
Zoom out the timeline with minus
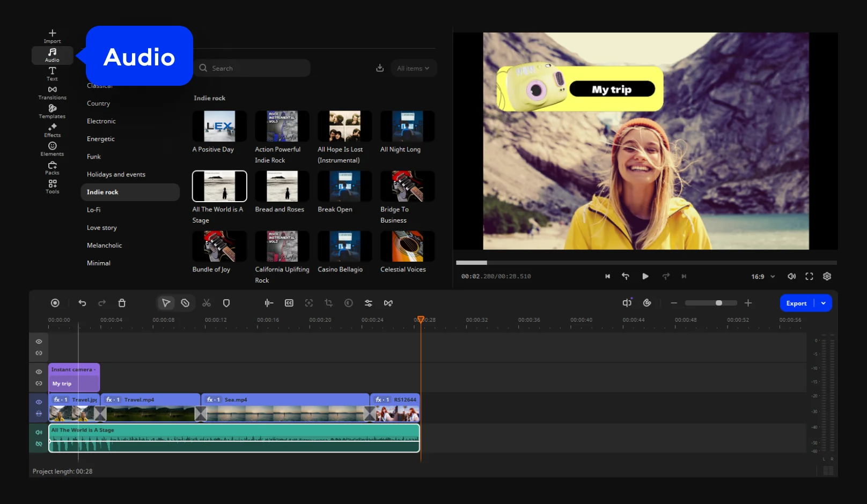(x=674, y=303)
